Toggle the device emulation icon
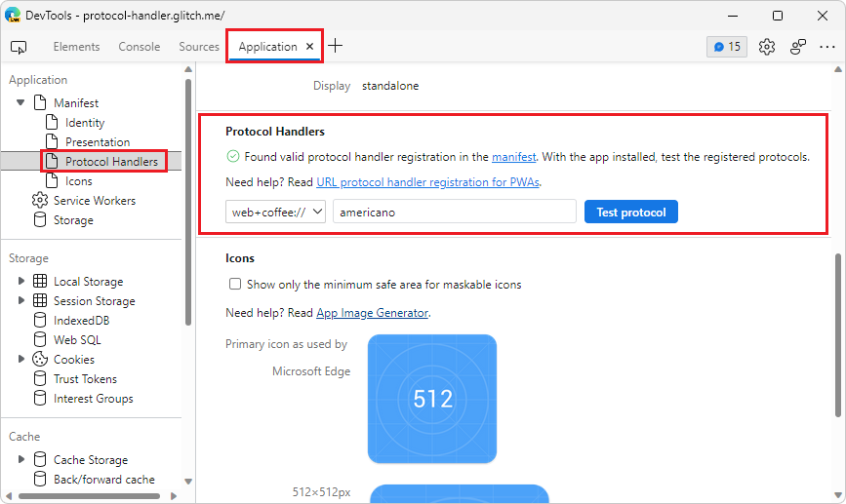Screen dimensions: 846x504 [x=19, y=47]
